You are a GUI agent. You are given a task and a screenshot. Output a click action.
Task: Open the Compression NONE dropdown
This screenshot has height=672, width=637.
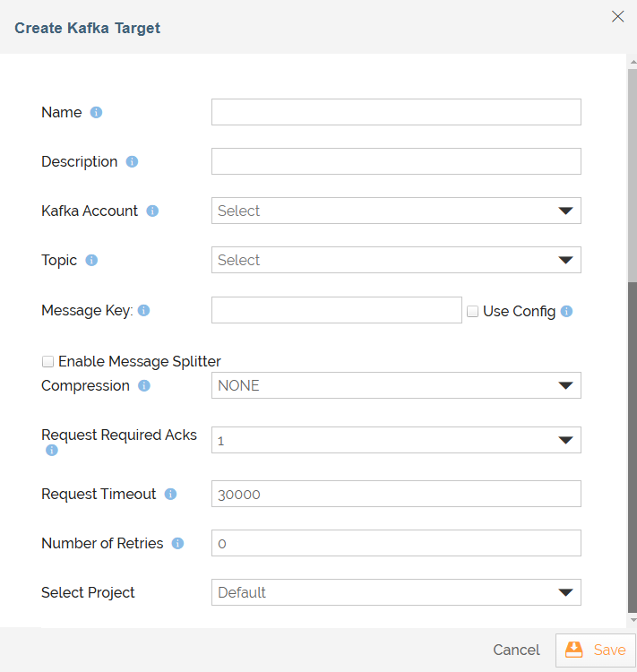tap(396, 385)
